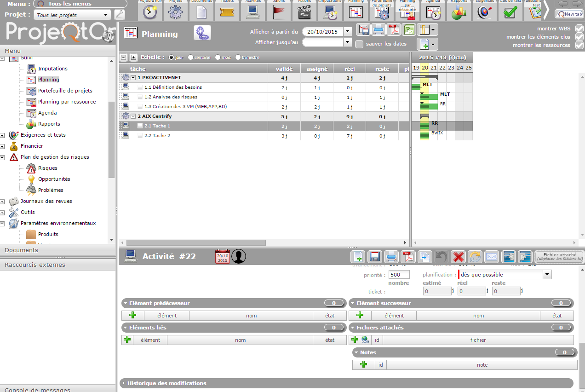This screenshot has width=585, height=392.
Task: Save the activity with the floppy disk icon
Action: point(374,257)
